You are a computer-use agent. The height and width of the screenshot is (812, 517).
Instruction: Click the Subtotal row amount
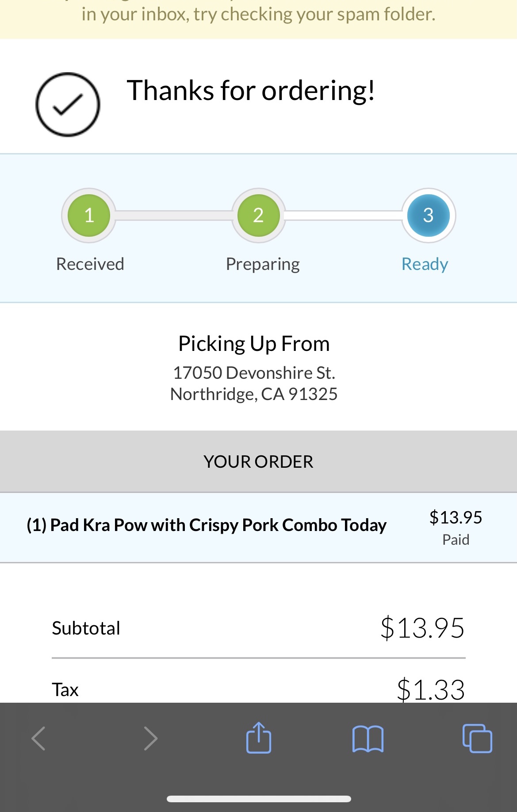(422, 627)
